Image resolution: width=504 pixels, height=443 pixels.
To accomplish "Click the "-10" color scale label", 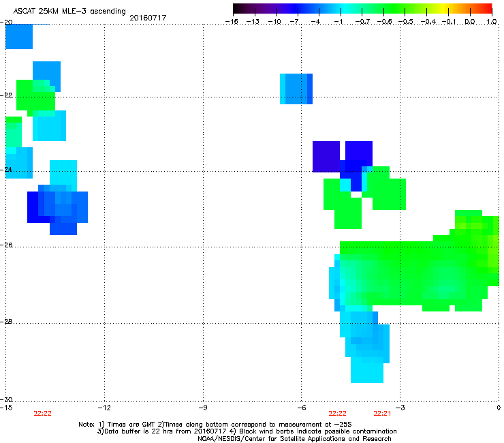I will point(274,22).
